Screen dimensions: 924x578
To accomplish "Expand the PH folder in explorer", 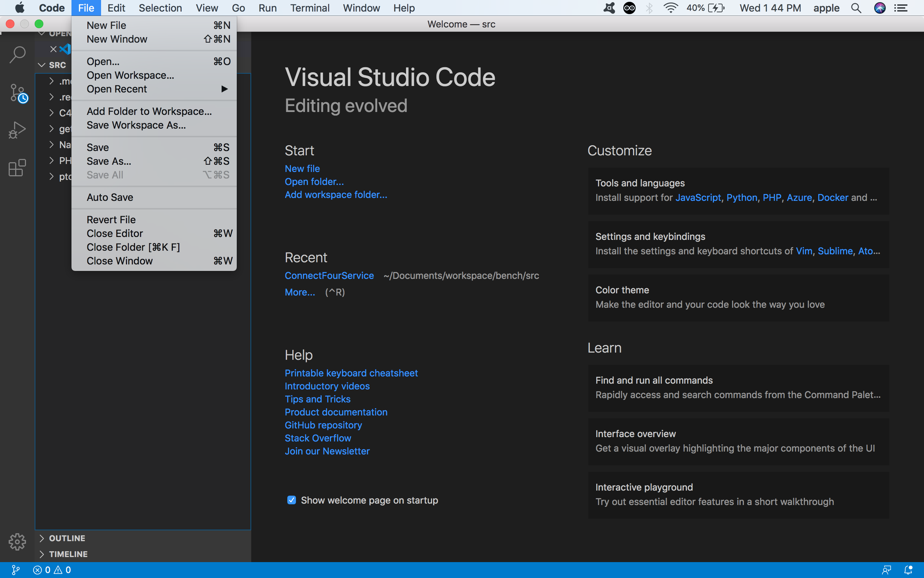I will click(x=52, y=160).
